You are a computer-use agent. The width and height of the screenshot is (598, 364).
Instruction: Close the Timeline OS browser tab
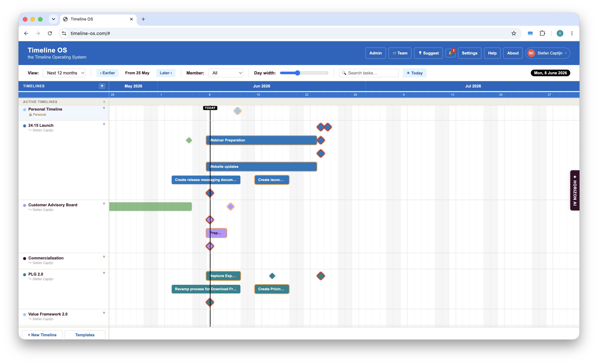click(x=131, y=19)
